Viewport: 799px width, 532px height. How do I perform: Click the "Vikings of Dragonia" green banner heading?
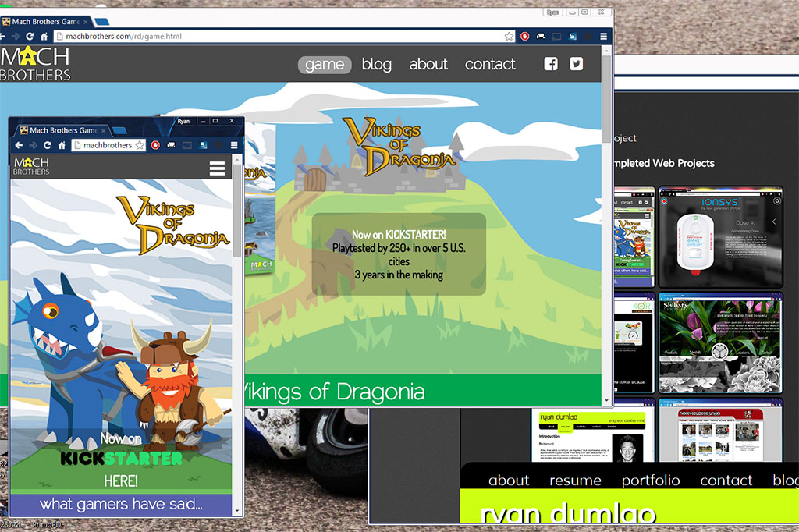pyautogui.click(x=334, y=392)
